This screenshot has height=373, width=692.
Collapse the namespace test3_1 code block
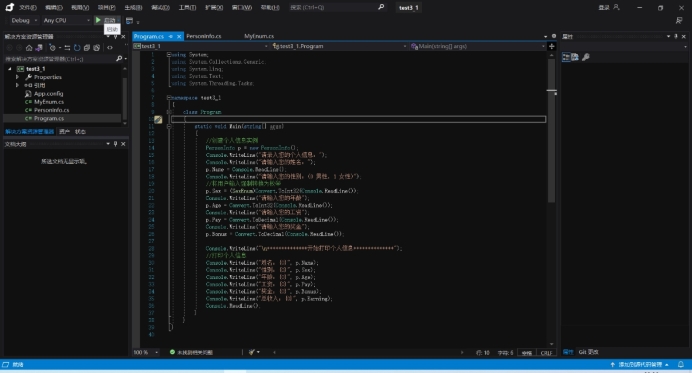pos(169,98)
